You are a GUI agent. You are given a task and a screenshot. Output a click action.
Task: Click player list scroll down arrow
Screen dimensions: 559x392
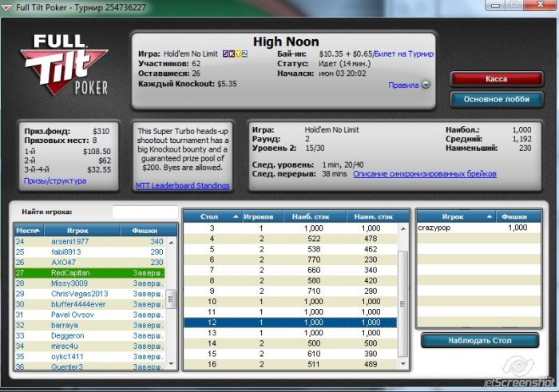(172, 364)
